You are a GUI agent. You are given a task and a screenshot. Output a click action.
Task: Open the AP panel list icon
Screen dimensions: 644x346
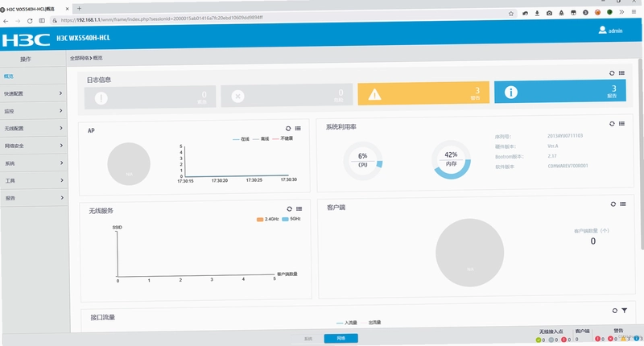coord(298,129)
